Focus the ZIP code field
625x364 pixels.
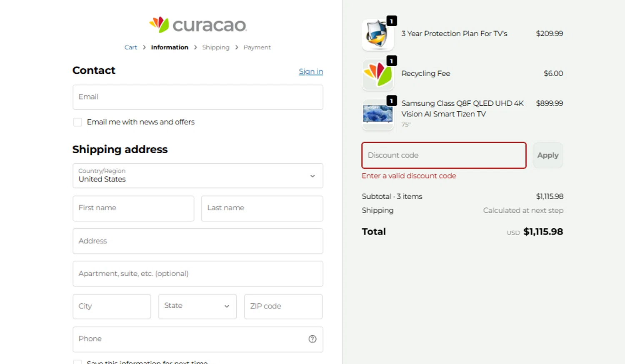tap(283, 307)
